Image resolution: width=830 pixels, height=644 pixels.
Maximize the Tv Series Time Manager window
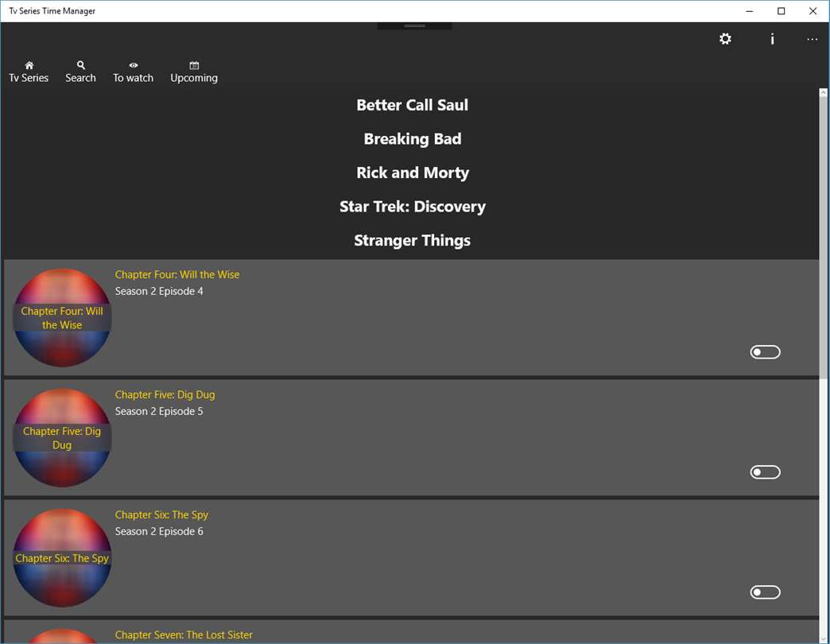[x=782, y=11]
